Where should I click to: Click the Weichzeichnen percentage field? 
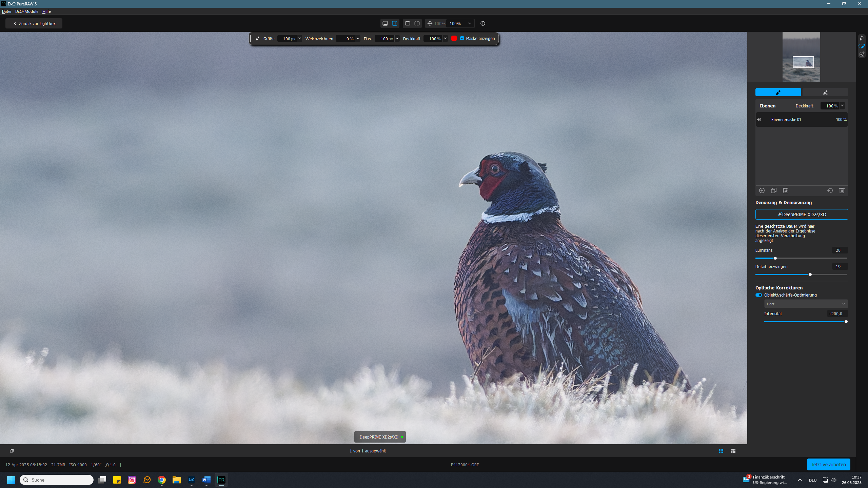pyautogui.click(x=345, y=39)
